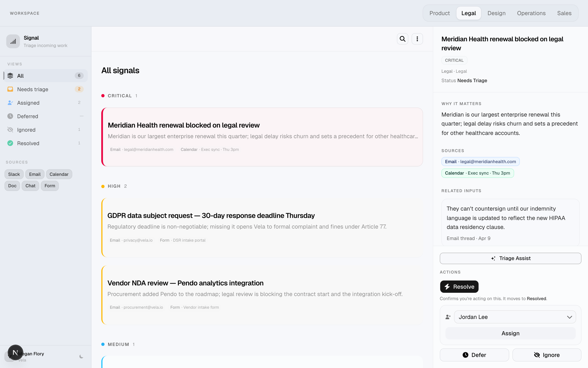This screenshot has width=588, height=368.
Task: Open the Deferred view
Action: [x=46, y=116]
